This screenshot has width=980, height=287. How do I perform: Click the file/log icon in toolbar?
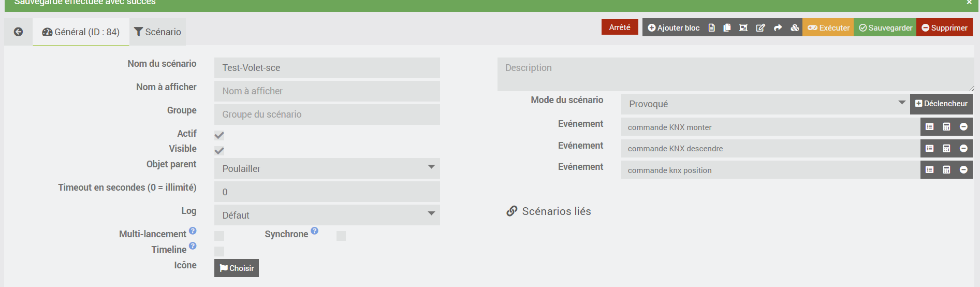tap(712, 28)
